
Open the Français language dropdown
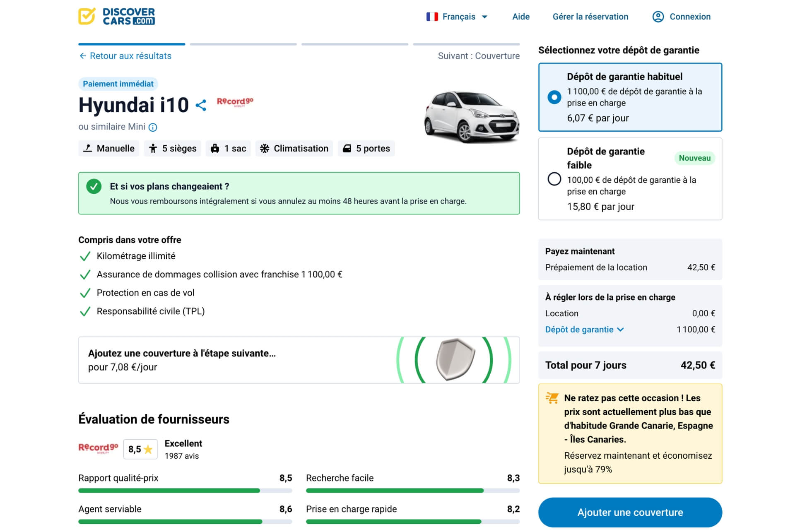coord(458,17)
